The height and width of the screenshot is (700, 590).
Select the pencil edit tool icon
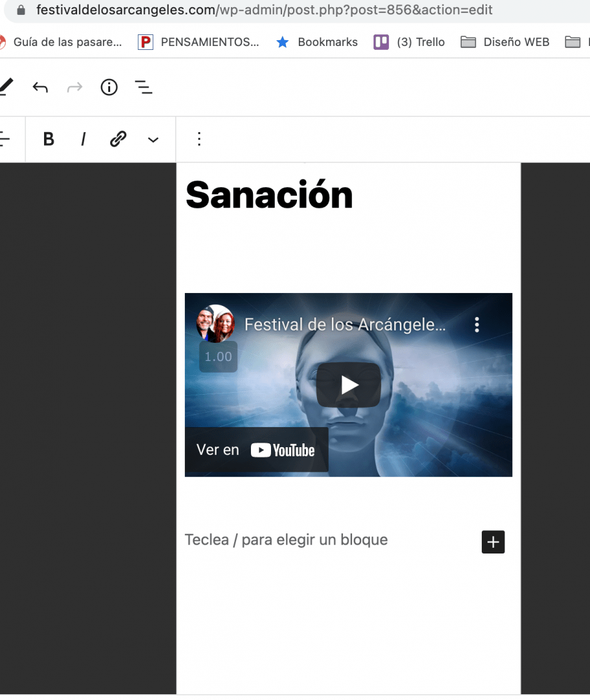coord(5,87)
